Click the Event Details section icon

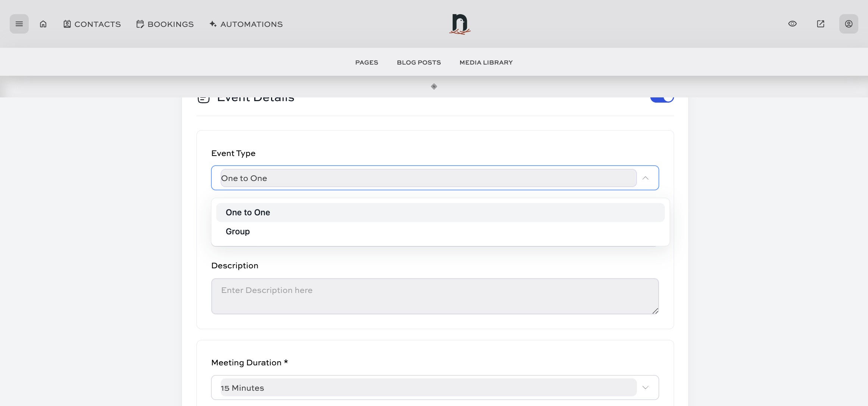204,99
